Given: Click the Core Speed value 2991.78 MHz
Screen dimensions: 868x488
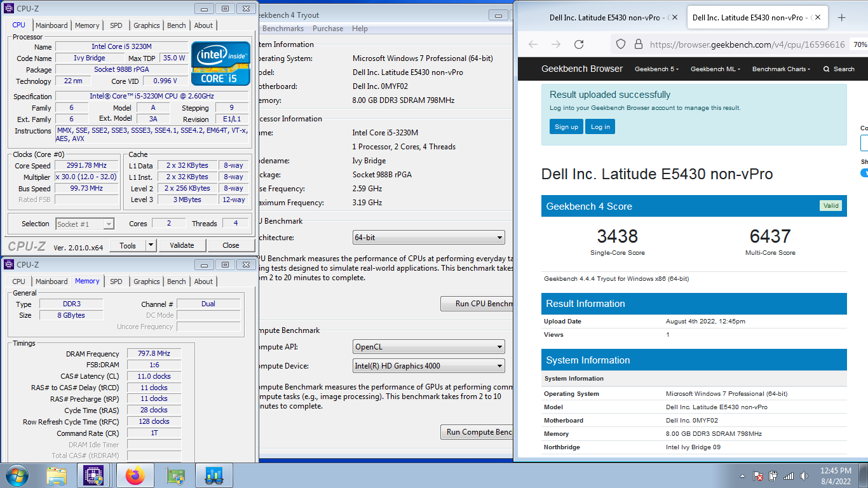Looking at the screenshot, I should pos(87,166).
